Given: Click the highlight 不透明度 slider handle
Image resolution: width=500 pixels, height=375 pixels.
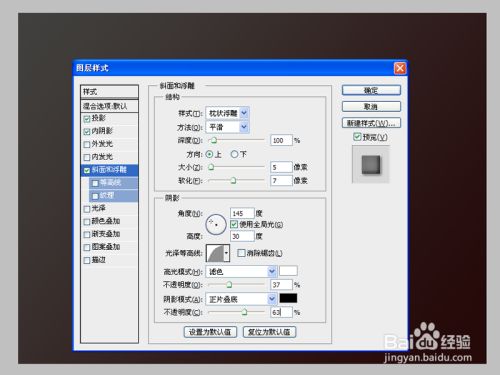Looking at the screenshot, I should (x=229, y=285).
